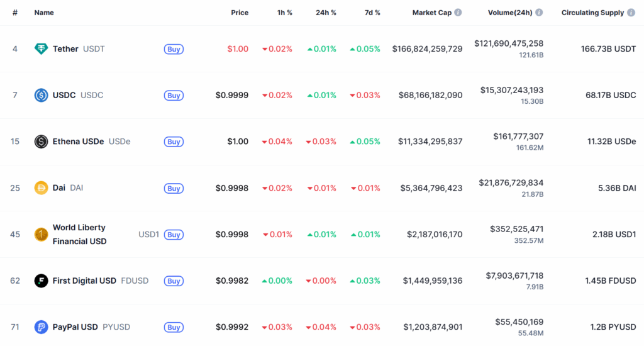Screen dimensions: 644x346
Task: Click the Circulating Supply info icon
Action: tap(631, 13)
